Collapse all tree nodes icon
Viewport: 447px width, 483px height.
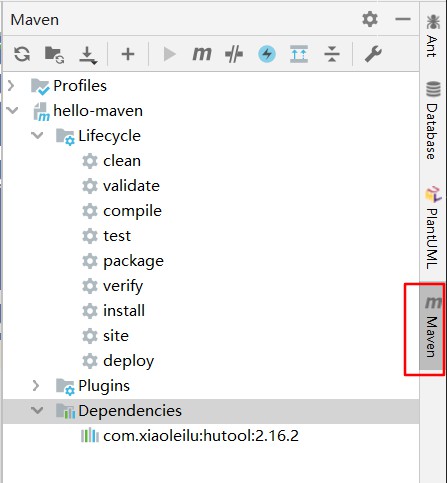[332, 54]
